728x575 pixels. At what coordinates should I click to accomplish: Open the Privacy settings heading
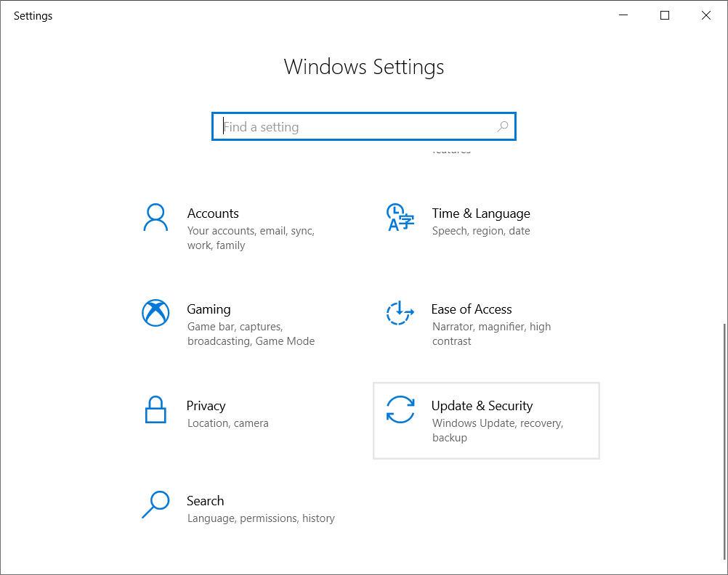click(206, 406)
